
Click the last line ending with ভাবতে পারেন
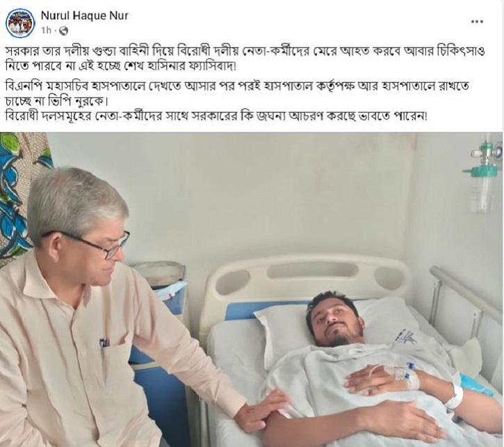216,117
